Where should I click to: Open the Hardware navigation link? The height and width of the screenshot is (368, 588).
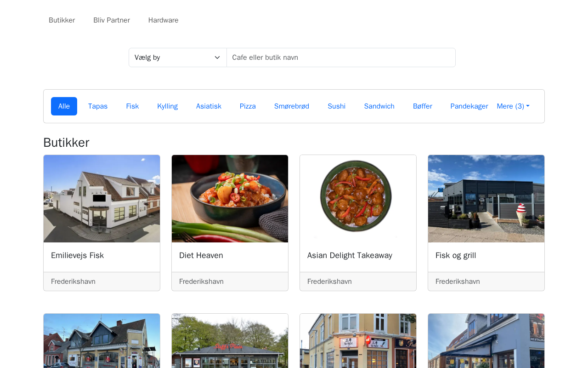(163, 20)
